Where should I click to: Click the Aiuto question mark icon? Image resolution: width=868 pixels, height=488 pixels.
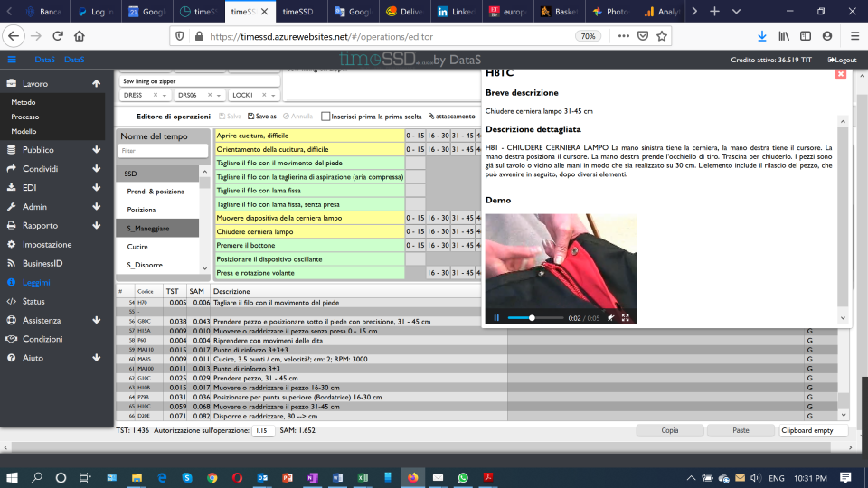tap(11, 358)
